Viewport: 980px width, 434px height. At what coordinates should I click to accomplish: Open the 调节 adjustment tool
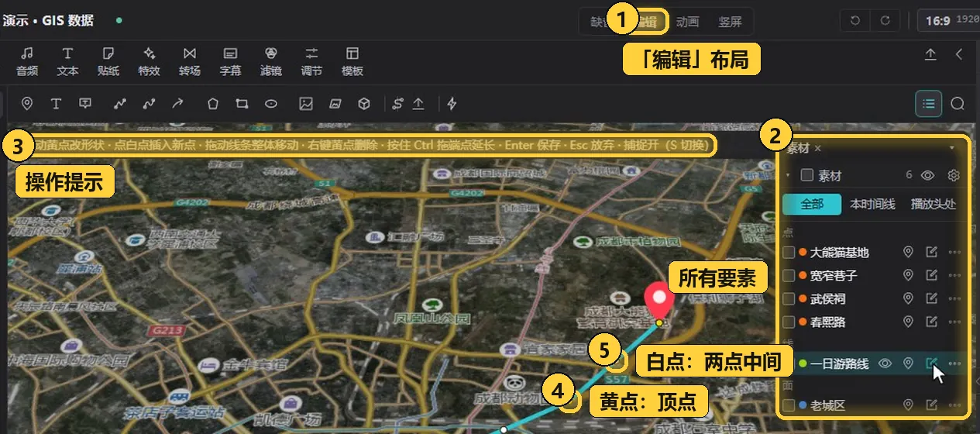(x=311, y=61)
